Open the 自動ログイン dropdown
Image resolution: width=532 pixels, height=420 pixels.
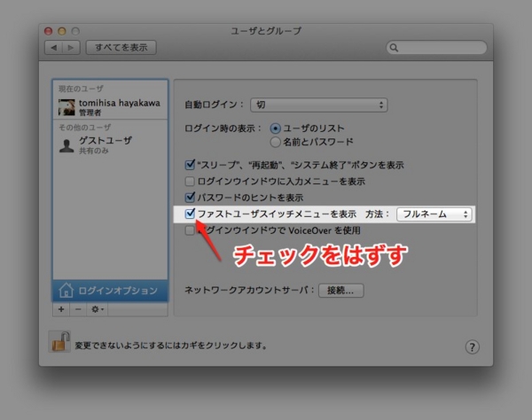[x=319, y=105]
